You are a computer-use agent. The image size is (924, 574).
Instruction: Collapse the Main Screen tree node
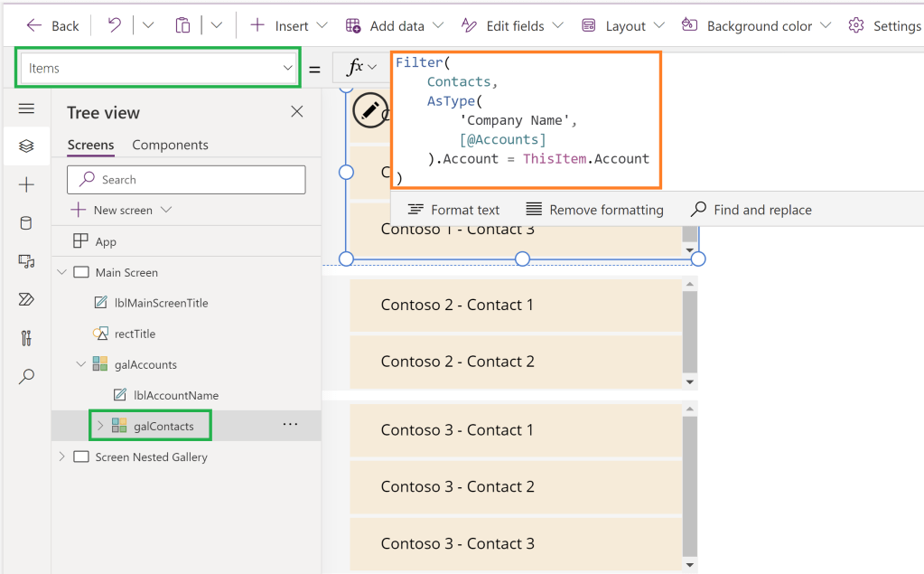(x=61, y=272)
